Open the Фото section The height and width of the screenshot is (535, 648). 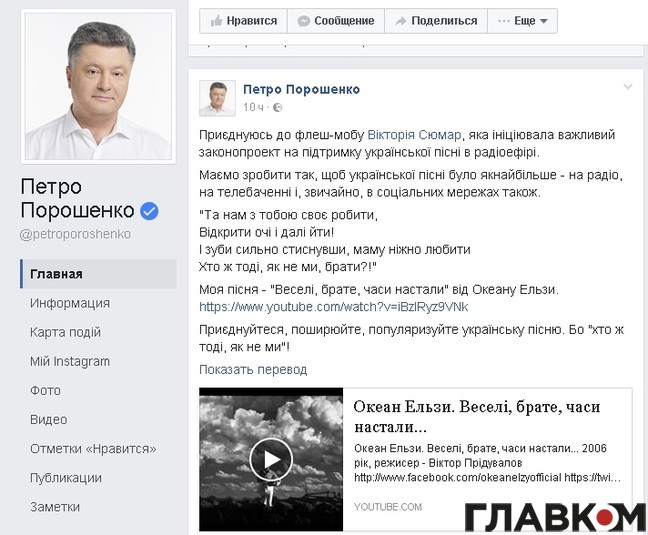(45, 390)
